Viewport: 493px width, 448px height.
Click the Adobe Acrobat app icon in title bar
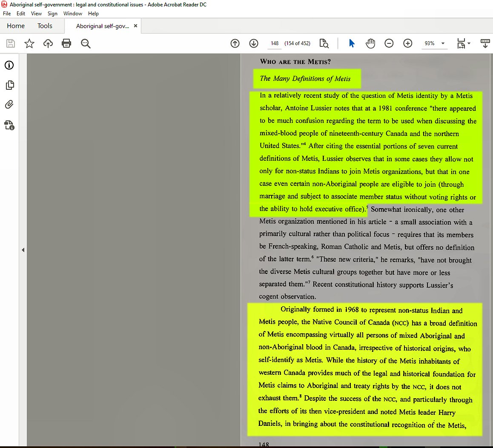4,4
